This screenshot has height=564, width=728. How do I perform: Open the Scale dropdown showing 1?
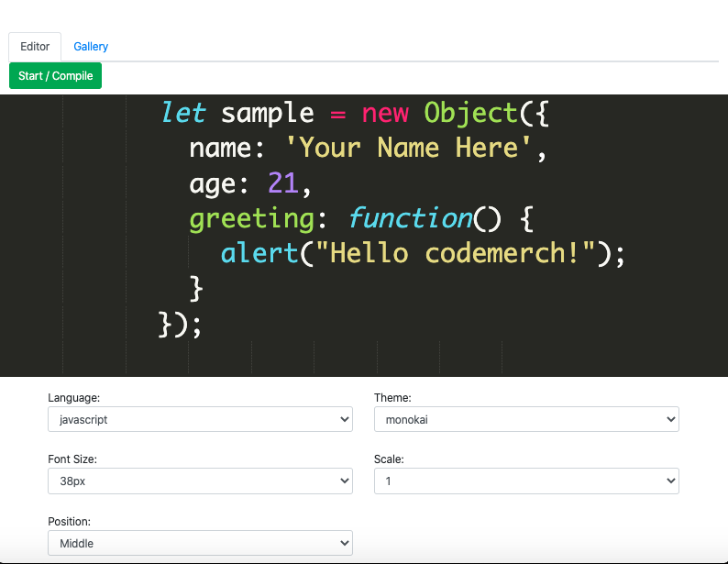(526, 481)
